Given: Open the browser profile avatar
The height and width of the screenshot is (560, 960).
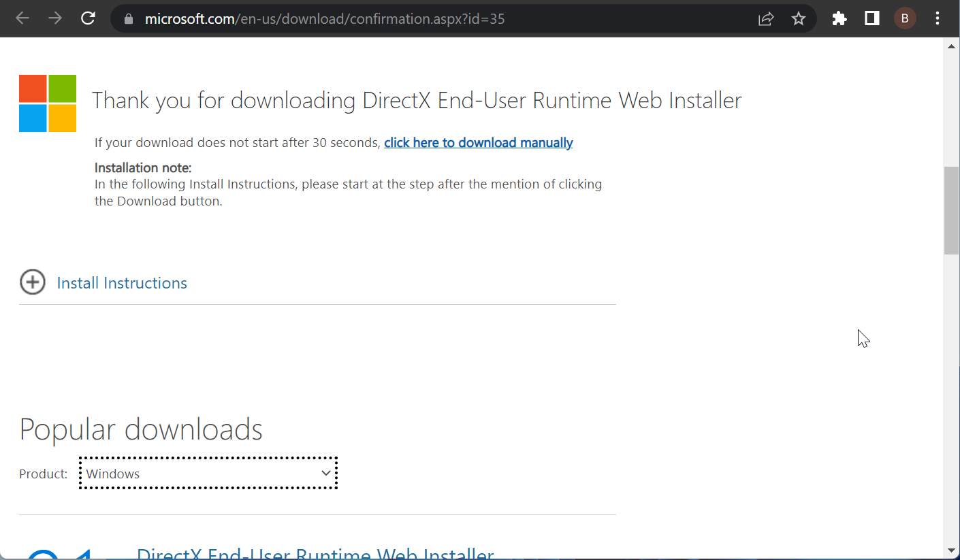Looking at the screenshot, I should [x=905, y=18].
